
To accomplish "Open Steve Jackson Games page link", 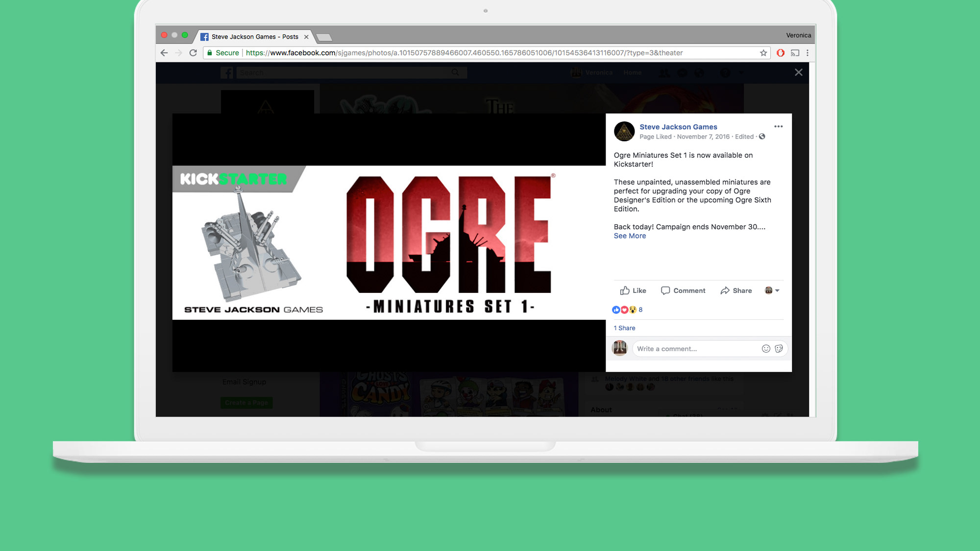I will [x=678, y=127].
